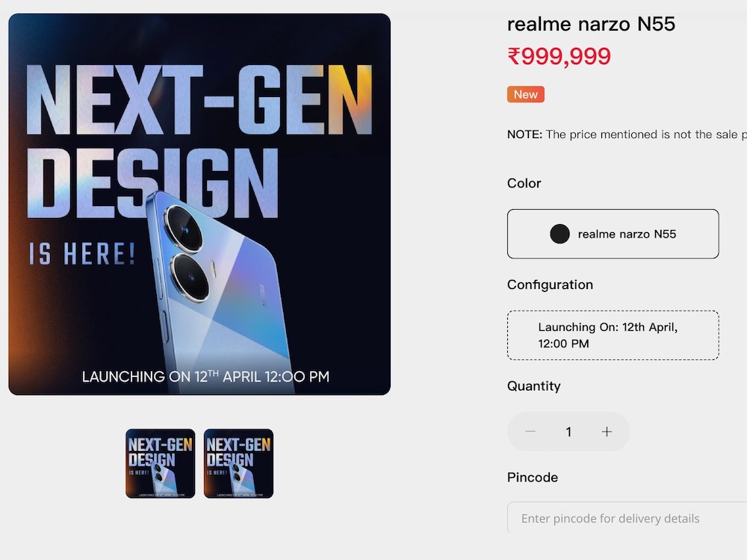The image size is (747, 560).
Task: Click the NOTE price disclaimer text
Action: pos(627,134)
